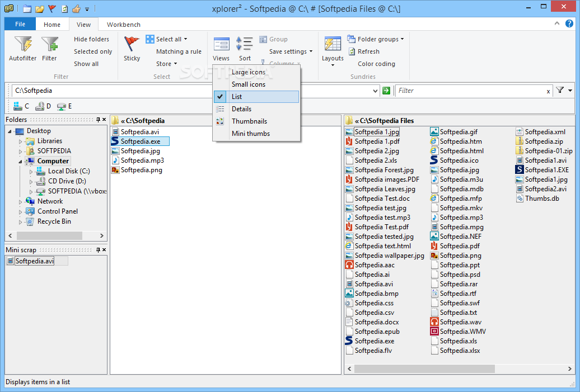Click into the Filter input field
The image size is (580, 392).
click(x=470, y=91)
